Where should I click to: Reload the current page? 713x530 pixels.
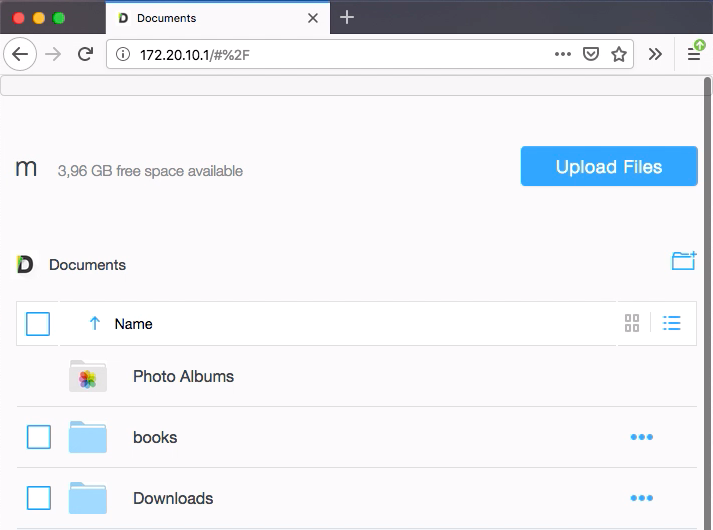click(x=86, y=54)
